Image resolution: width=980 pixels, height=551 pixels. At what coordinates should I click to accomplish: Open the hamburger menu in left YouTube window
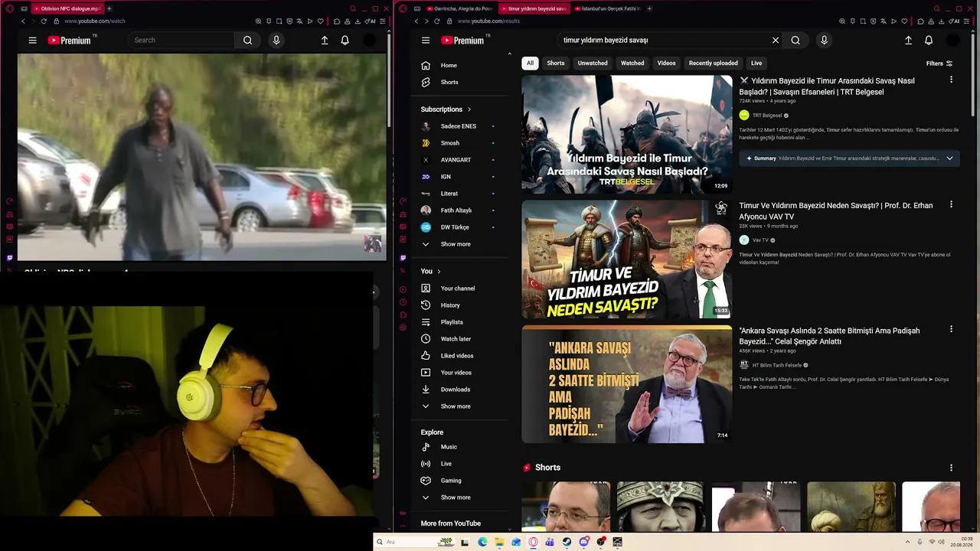[32, 41]
